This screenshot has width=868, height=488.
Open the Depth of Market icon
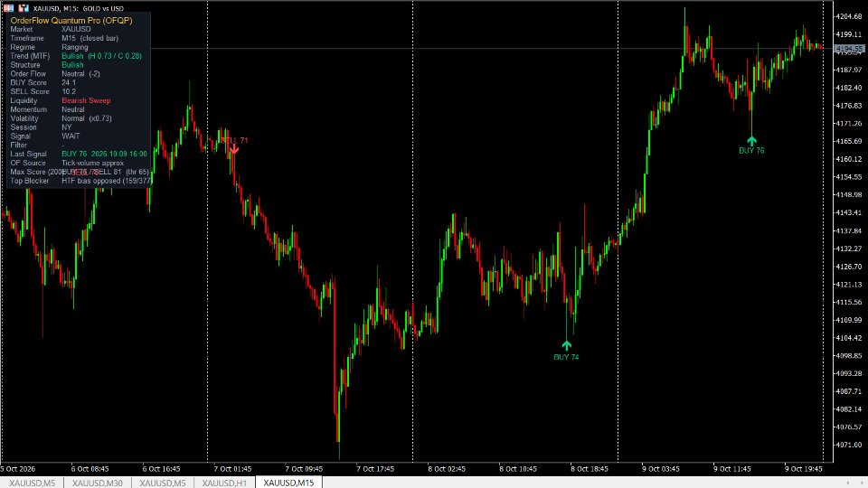(24, 8)
